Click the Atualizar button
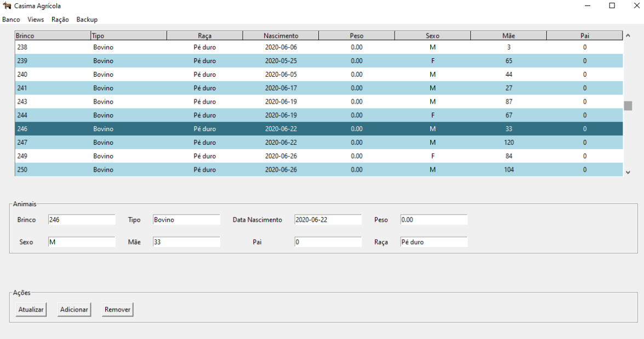The image size is (644, 339). coord(31,310)
